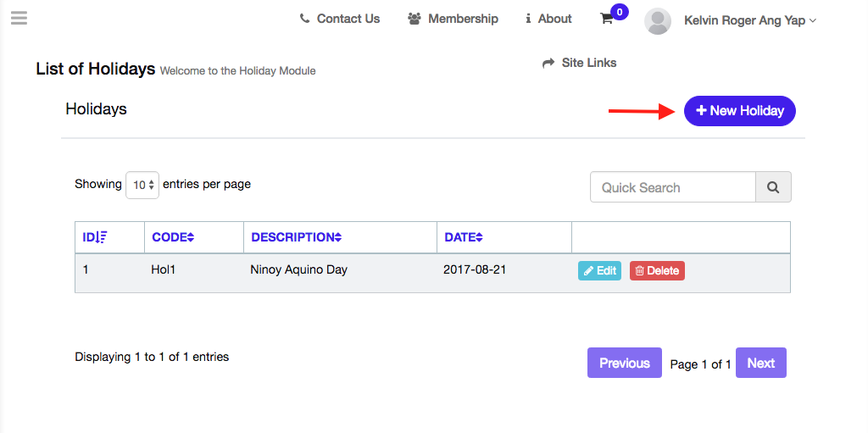
Task: Go to the Next page
Action: coord(760,363)
